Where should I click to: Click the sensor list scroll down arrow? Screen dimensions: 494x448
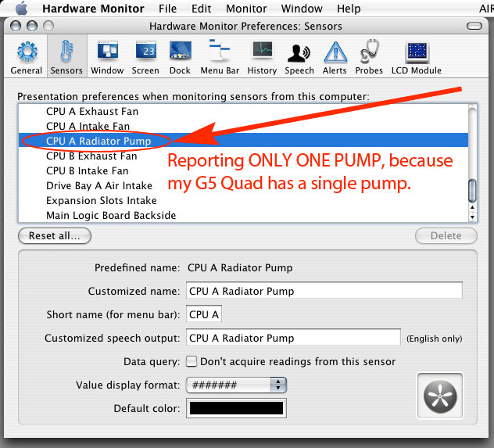(x=472, y=217)
